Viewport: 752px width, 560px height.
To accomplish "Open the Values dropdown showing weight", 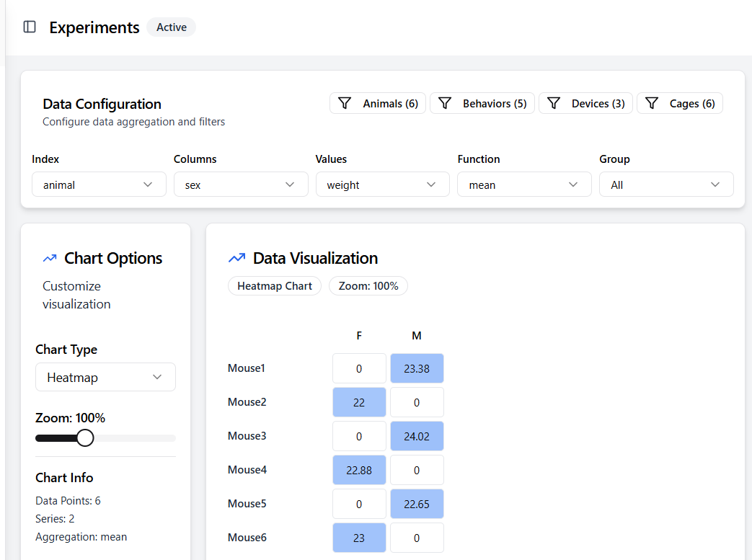I will [x=382, y=185].
